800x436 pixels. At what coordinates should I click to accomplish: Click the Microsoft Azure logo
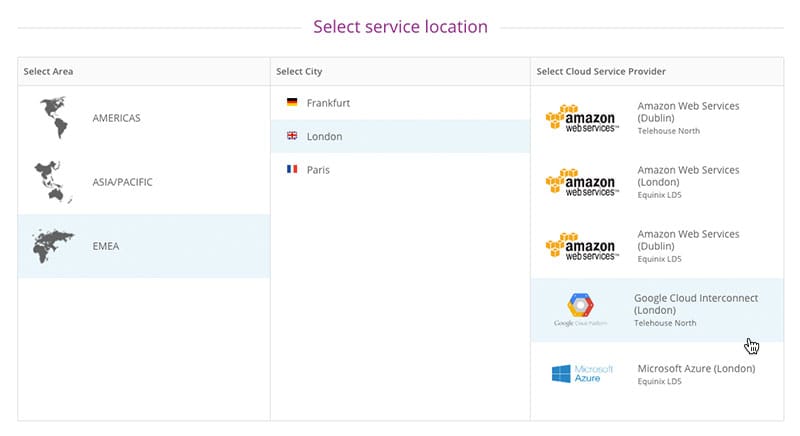click(x=582, y=373)
